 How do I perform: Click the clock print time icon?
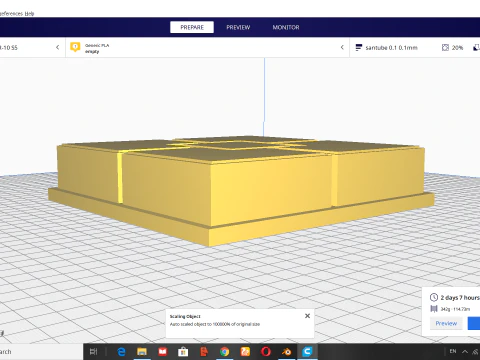pos(434,297)
